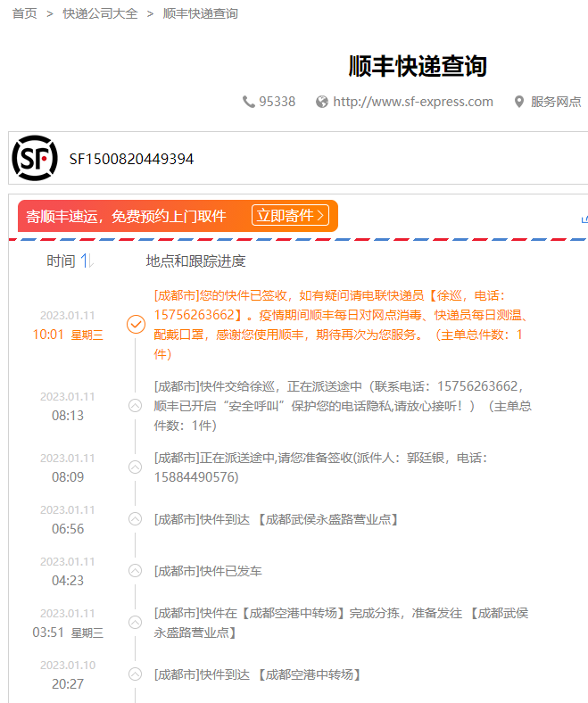The width and height of the screenshot is (588, 703).
Task: Click the timeline marker at 08:13
Action: point(135,406)
